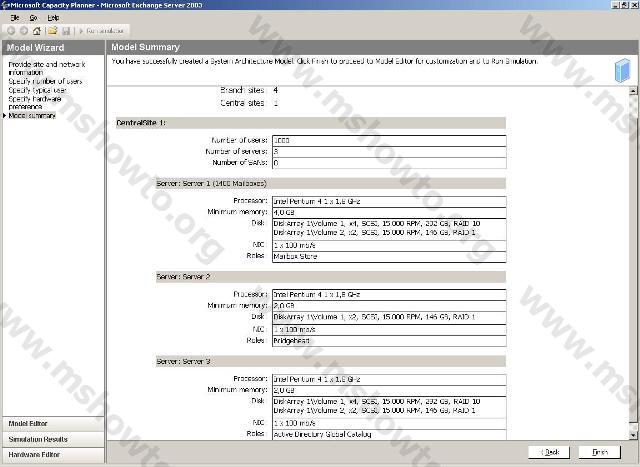
Task: Click the 'Server: Server 2' header
Action: [x=331, y=277]
